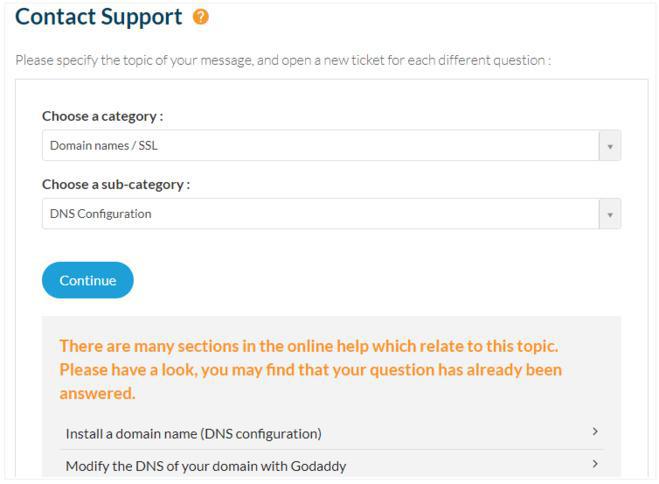Click the orange word 'answered.'

tap(97, 394)
